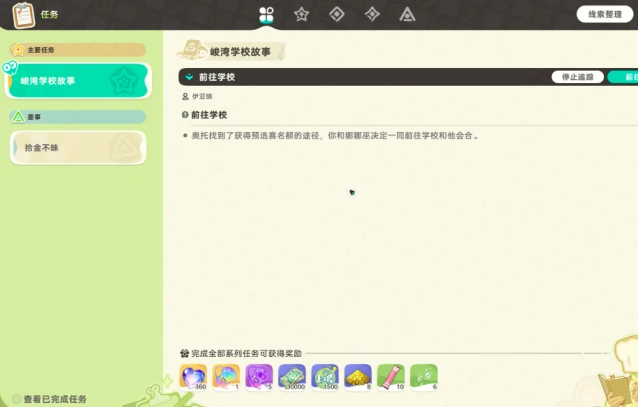Viewport: 638px width, 407px height.
Task: Click the 完成全部系列任务可获得奖励 label
Action: (x=246, y=353)
